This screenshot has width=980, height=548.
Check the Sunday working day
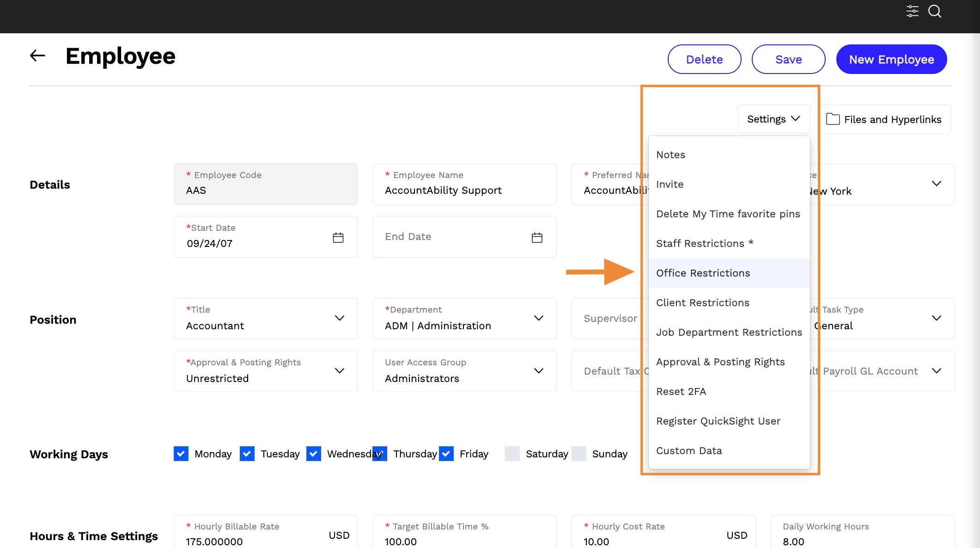(579, 454)
